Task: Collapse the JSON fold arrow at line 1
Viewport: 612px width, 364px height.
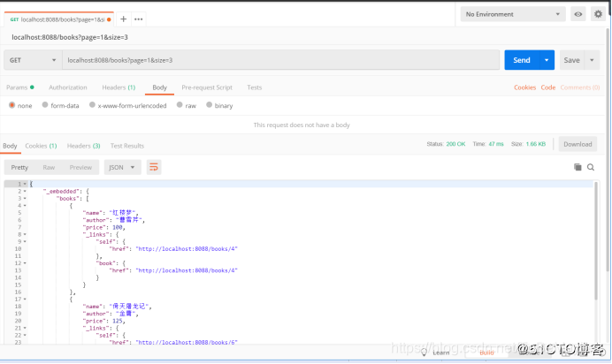Action: tap(25, 184)
